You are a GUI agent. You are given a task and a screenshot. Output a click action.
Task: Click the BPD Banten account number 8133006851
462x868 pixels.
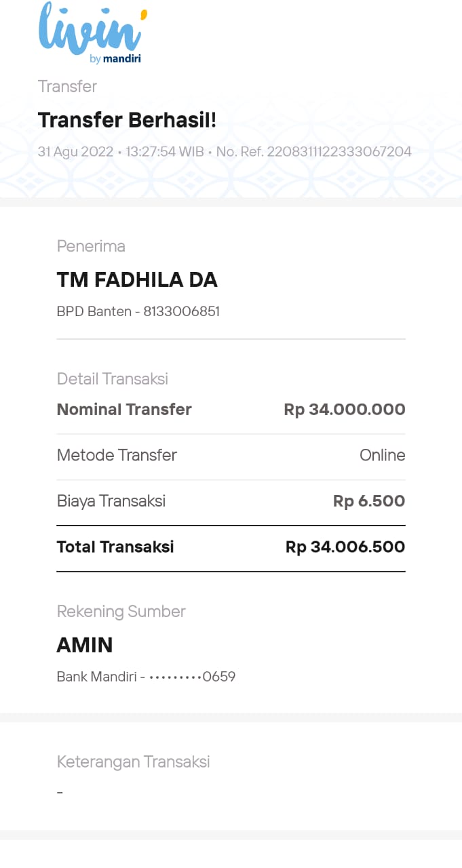tap(181, 312)
